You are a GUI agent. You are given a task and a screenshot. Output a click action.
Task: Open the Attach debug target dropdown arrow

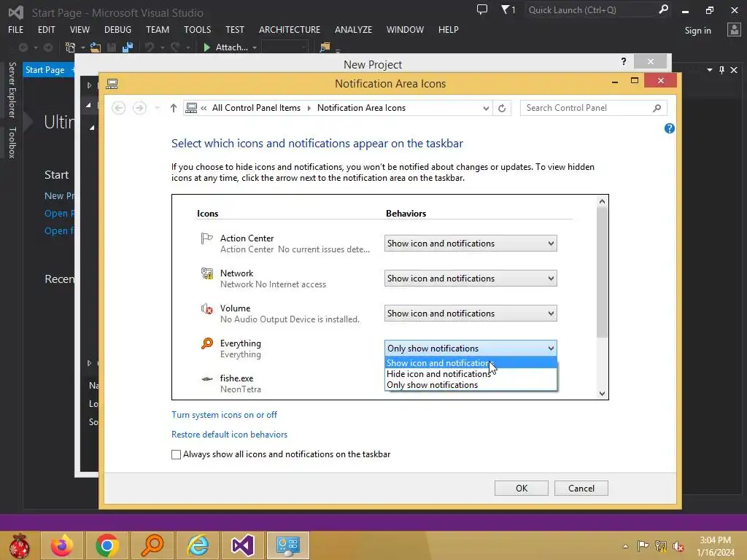coord(255,47)
